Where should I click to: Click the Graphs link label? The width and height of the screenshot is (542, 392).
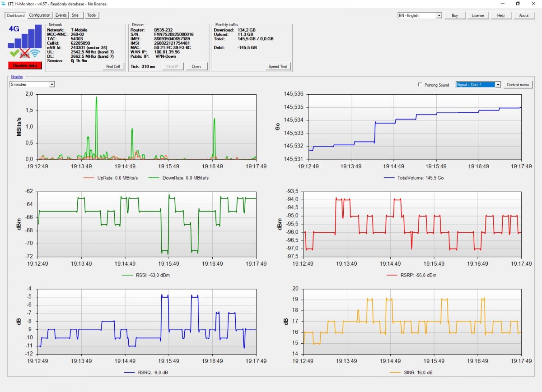pyautogui.click(x=17, y=77)
